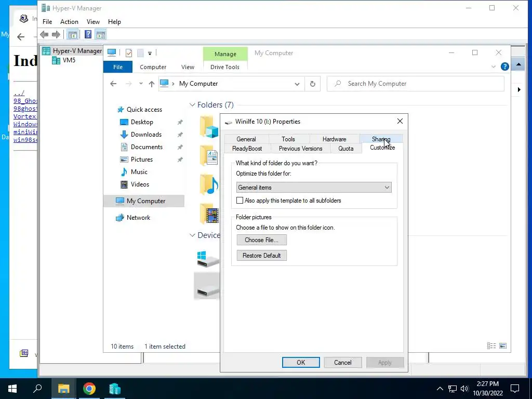
Task: Click the Restore Default button
Action: [262, 256]
